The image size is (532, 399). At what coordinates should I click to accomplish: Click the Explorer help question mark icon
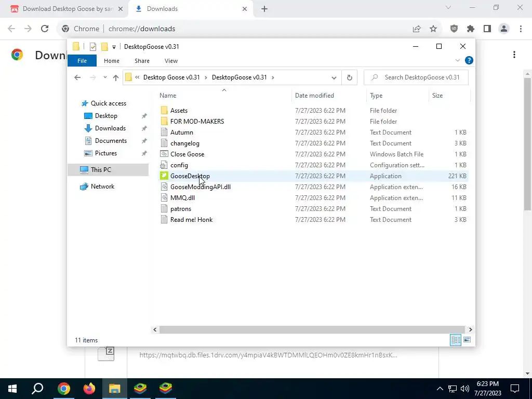(x=469, y=60)
